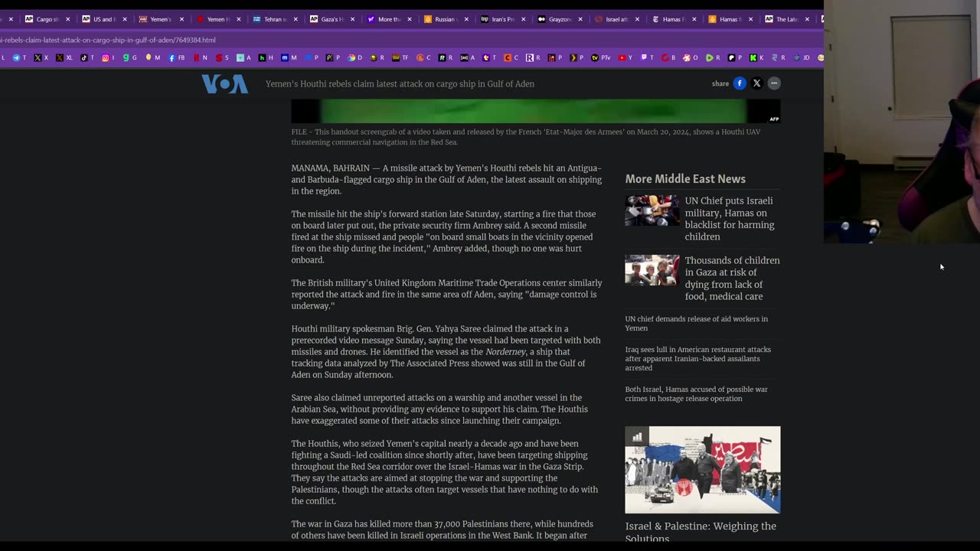Viewport: 980px width, 551px height.
Task: Switch to the 'Tehran' tab
Action: point(274,19)
